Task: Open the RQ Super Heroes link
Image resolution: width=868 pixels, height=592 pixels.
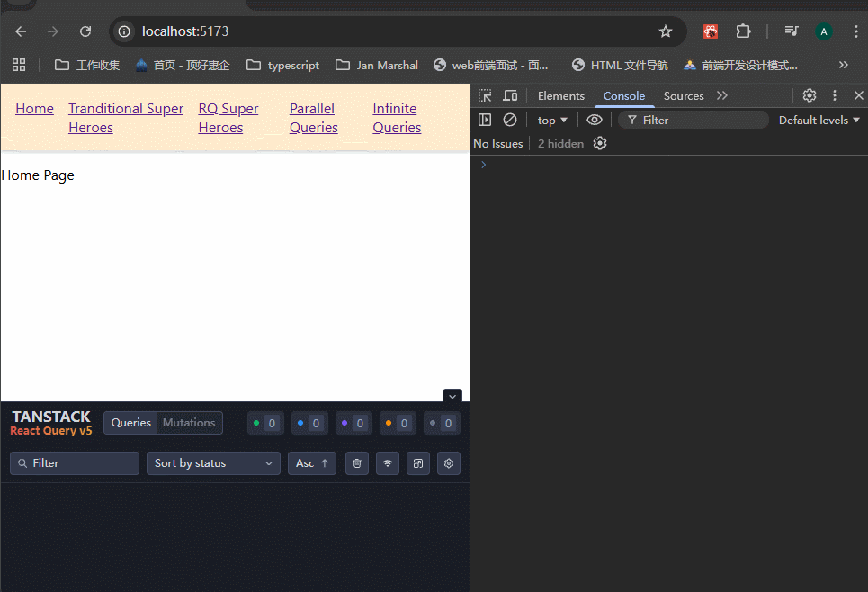Action: click(228, 118)
